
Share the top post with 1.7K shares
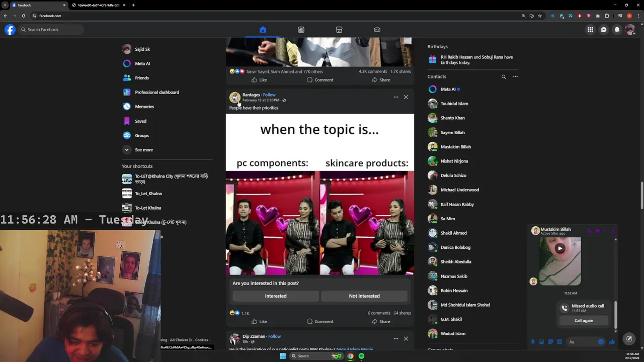(381, 80)
